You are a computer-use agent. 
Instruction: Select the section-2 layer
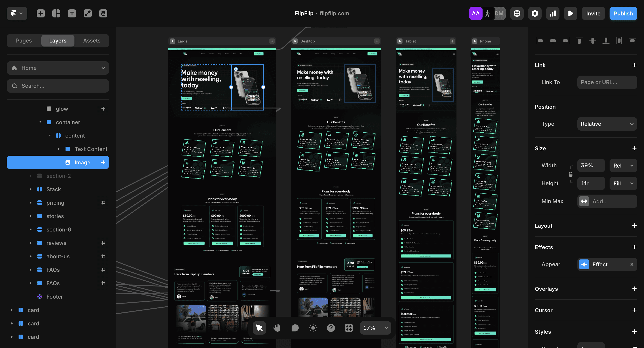pos(59,176)
